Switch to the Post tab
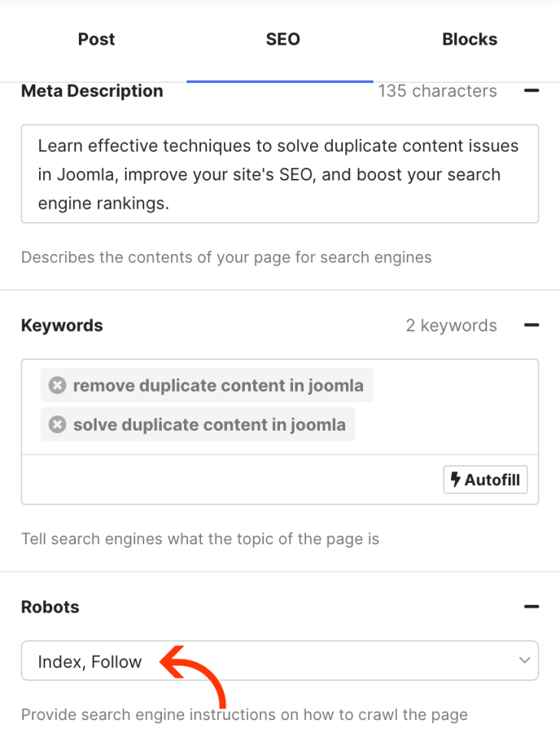 [97, 39]
